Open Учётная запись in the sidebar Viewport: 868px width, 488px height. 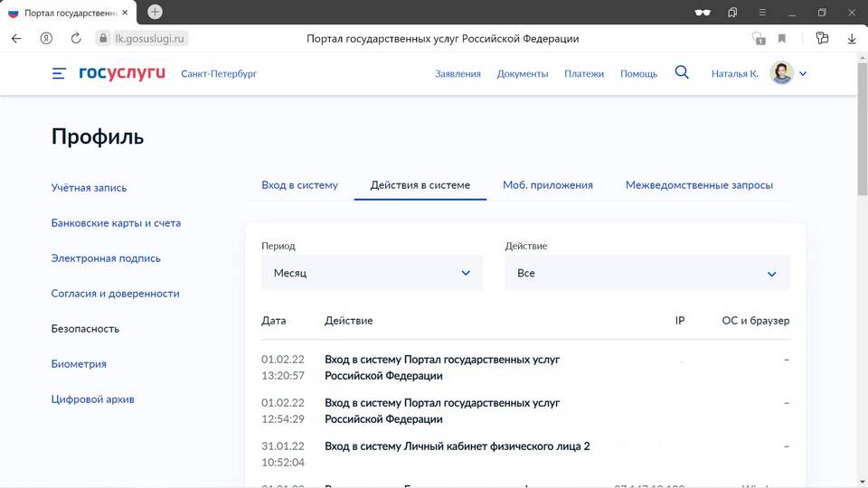[x=89, y=188]
